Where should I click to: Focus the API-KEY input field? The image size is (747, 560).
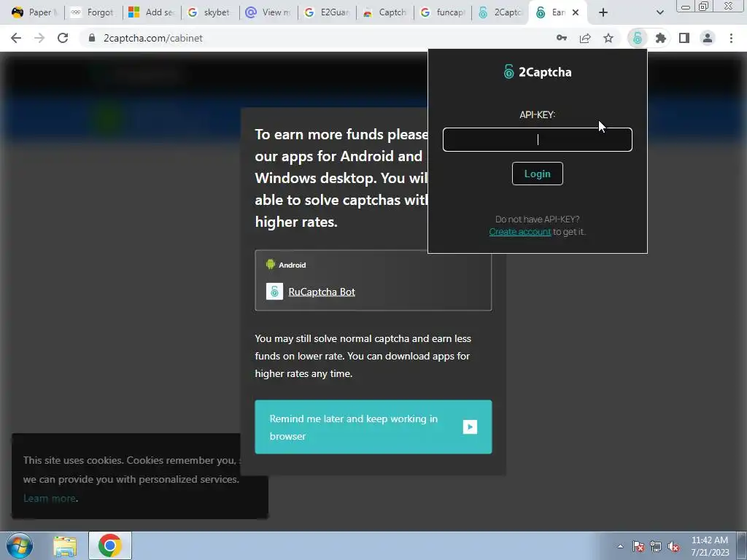(x=538, y=139)
